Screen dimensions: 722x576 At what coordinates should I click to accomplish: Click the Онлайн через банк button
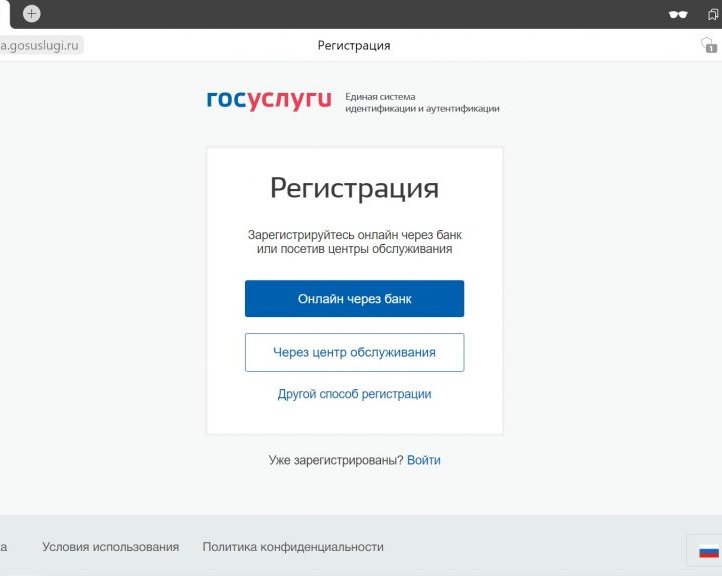coord(355,298)
